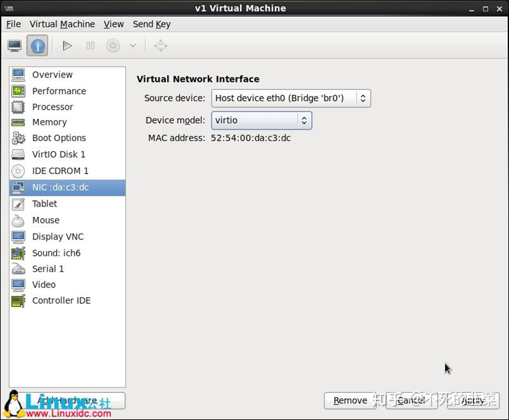Select the Sound ich6 card icon
This screenshot has height=420, width=509.
point(18,253)
